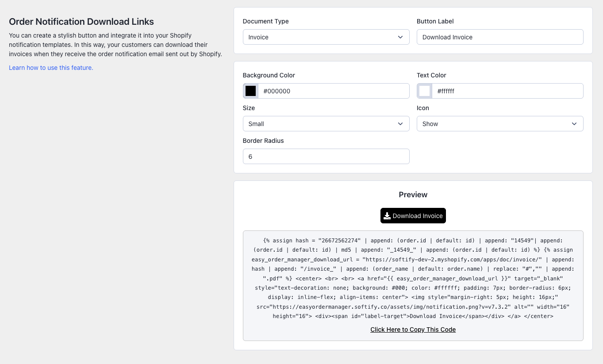The width and height of the screenshot is (603, 364).
Task: Click the Download Invoice preview button
Action: pos(413,216)
